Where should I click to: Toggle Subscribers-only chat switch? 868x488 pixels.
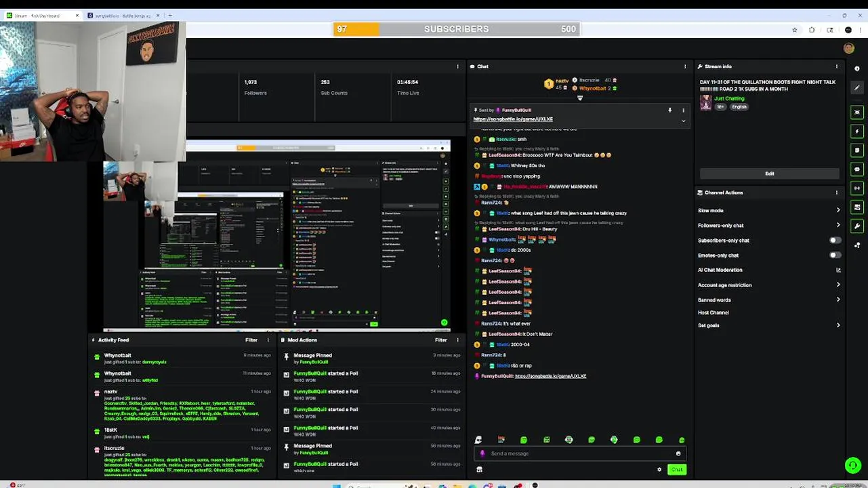[835, 240]
